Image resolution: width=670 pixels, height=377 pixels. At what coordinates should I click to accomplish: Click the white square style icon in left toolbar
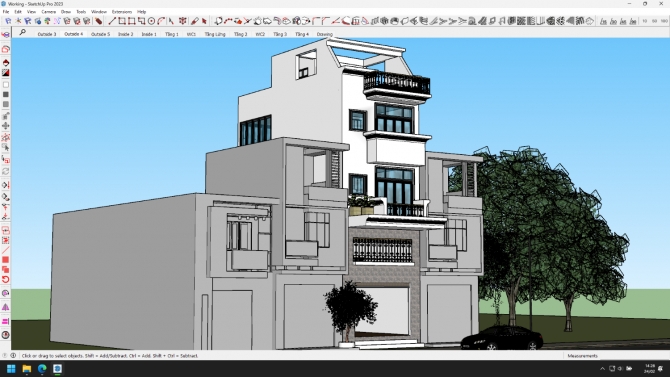pyautogui.click(x=6, y=85)
